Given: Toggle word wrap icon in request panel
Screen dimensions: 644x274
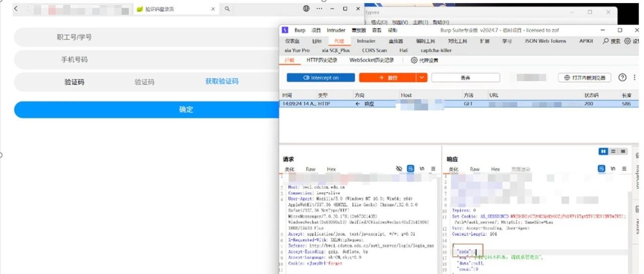Looking at the screenshot, I should coord(411,169).
